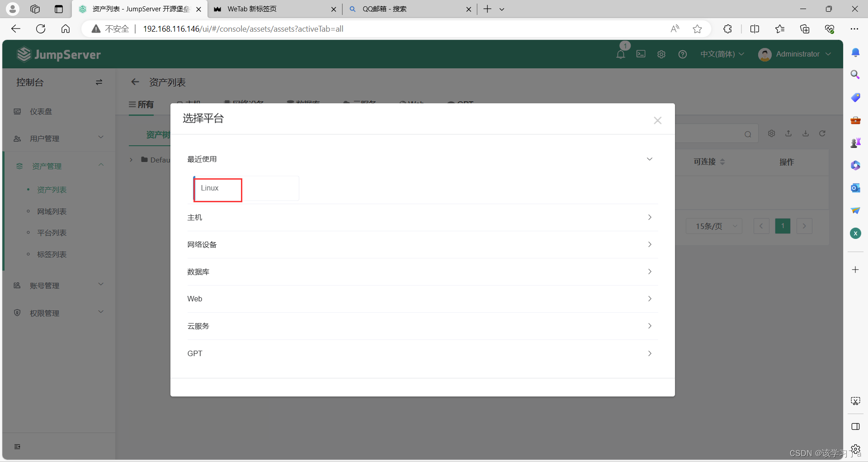
Task: Open the Edge sidebar tools briefcase icon
Action: pos(855,120)
